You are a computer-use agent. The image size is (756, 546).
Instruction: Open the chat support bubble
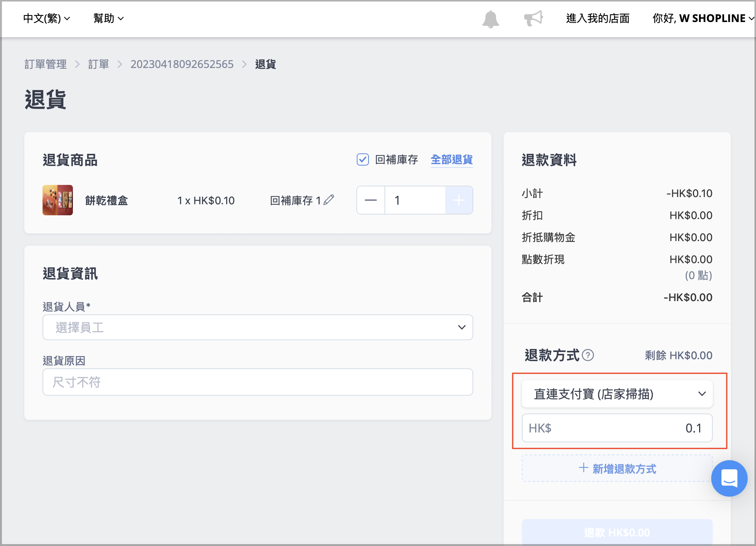pos(729,478)
